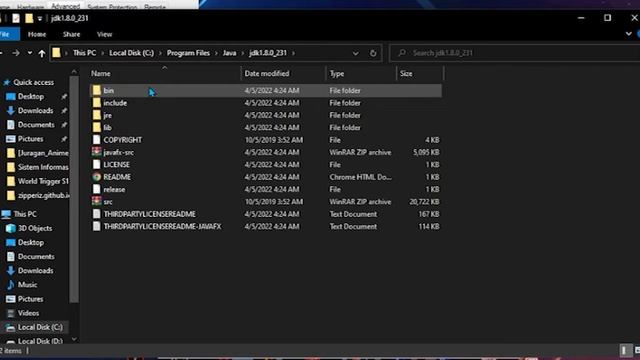Click the Videos icon in sidebar
Image resolution: width=640 pixels, height=360 pixels.
(11, 313)
